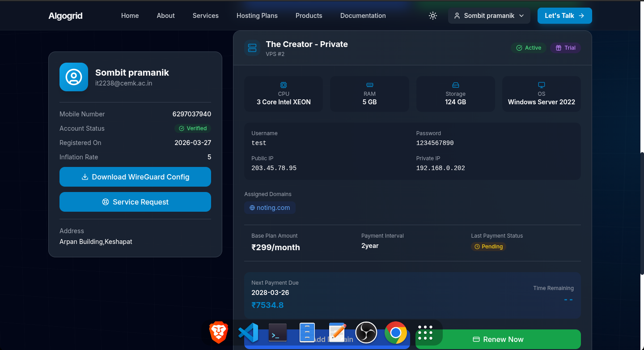
Task: Click the Renew Now button
Action: (498, 339)
